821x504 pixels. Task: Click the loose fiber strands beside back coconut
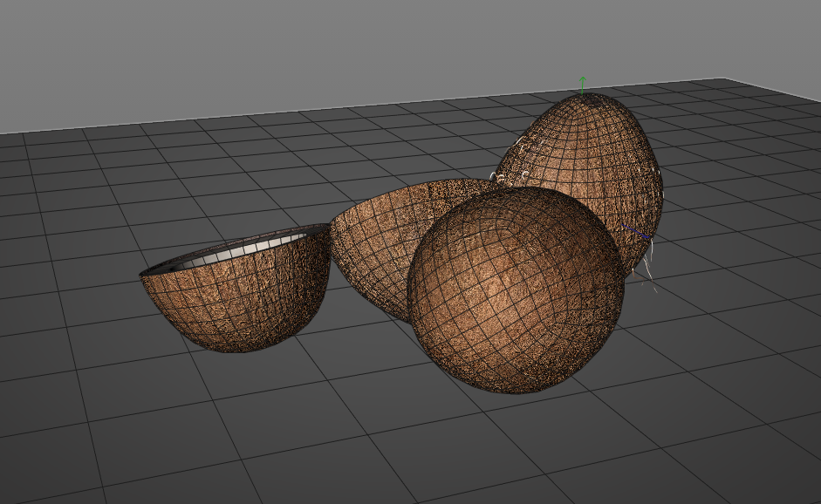(649, 267)
